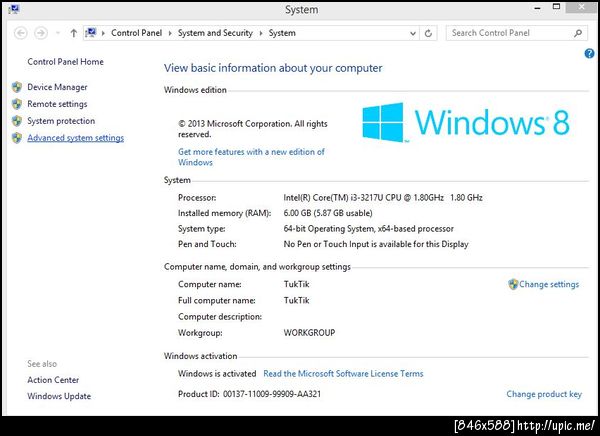Click the 6.00 GB installed memory value
This screenshot has height=436, width=600.
click(328, 213)
